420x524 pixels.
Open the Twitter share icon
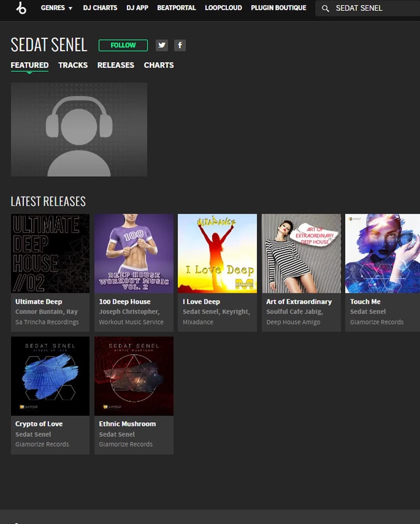pos(162,45)
